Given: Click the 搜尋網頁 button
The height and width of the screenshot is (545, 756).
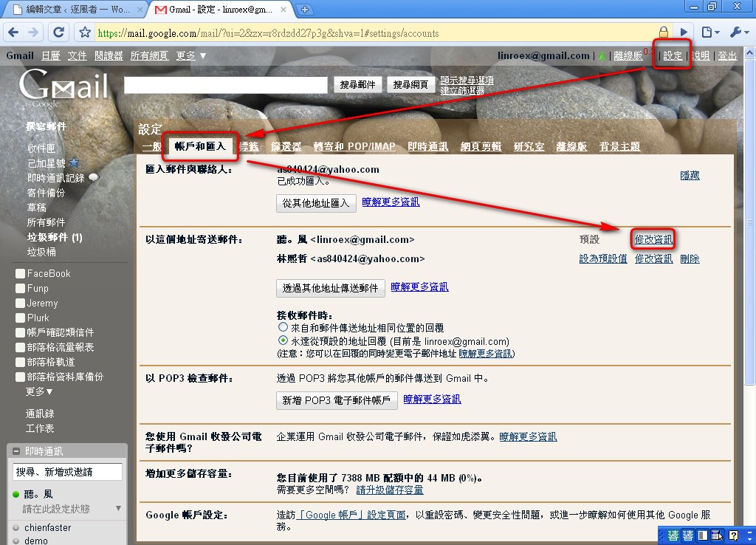Looking at the screenshot, I should pos(410,85).
